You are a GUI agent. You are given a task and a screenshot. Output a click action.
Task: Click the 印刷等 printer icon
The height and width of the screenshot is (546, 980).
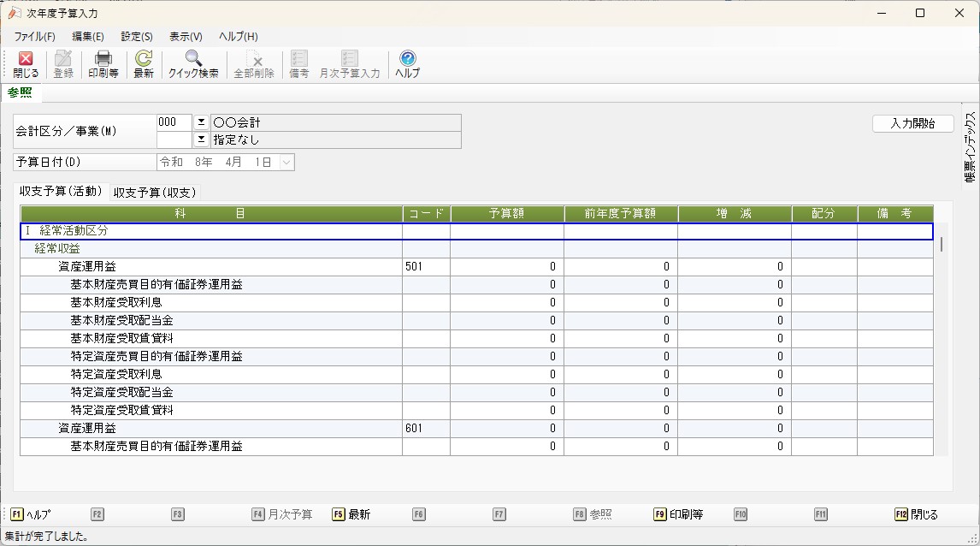click(103, 64)
